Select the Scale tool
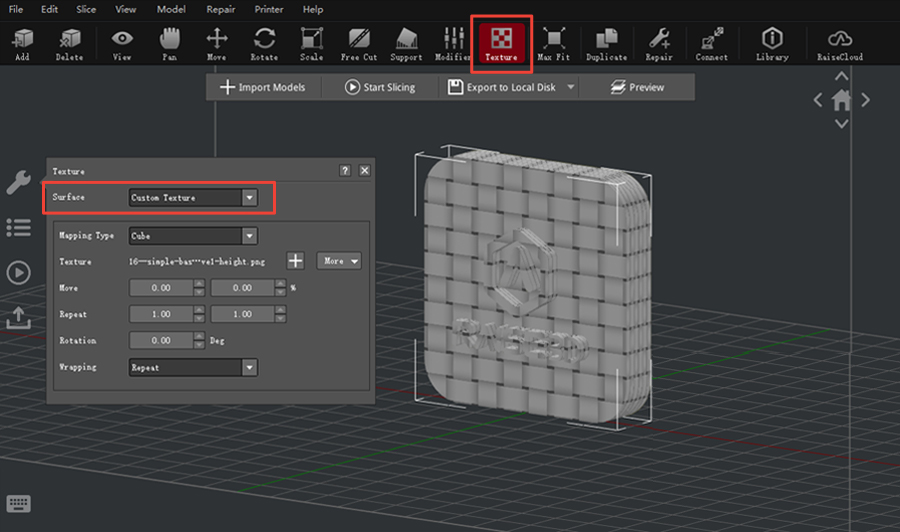Screen dimensions: 900x532 (x=312, y=44)
